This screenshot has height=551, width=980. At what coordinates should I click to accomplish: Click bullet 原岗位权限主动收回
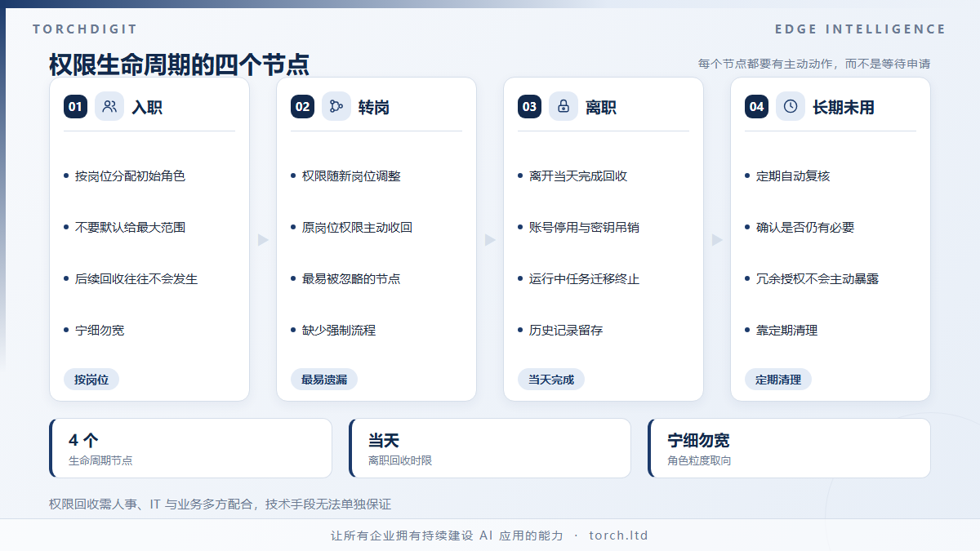357,227
